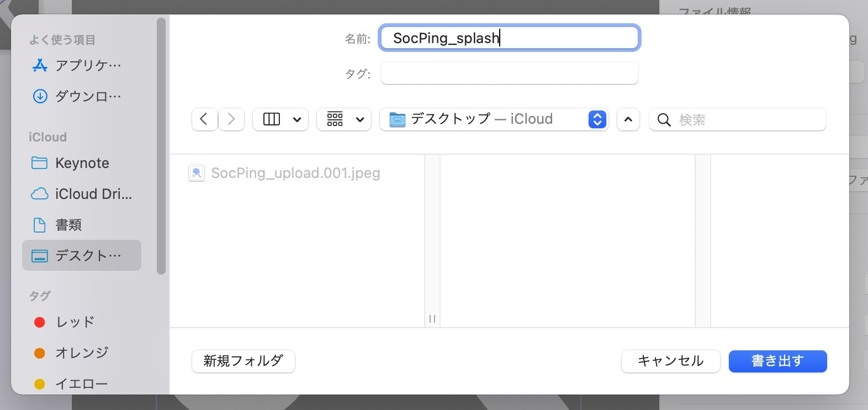This screenshot has width=868, height=410.
Task: Click the cloud icon for iCloud Drive
Action: point(40,194)
